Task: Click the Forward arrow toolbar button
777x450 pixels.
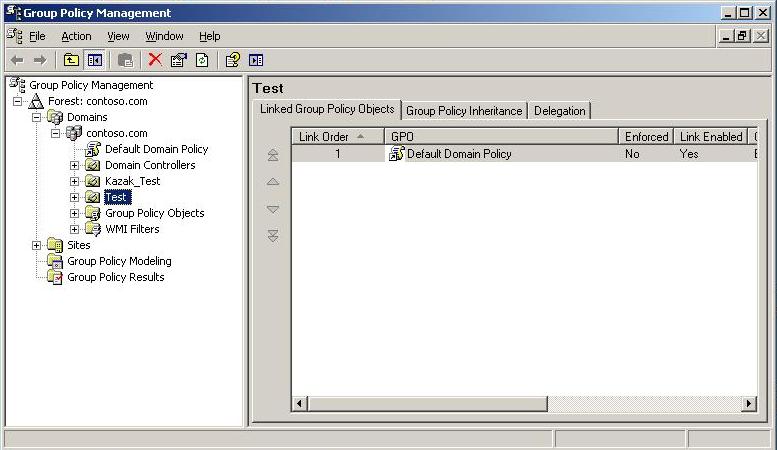Action: [40, 60]
